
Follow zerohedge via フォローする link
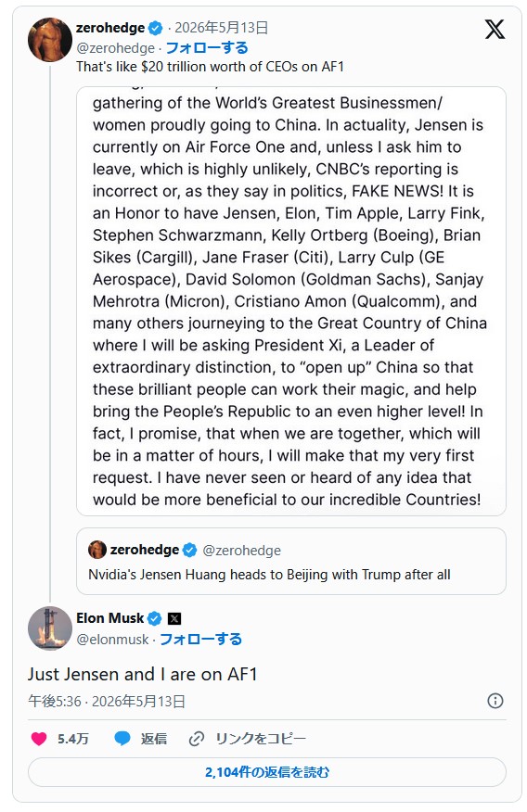[x=207, y=47]
